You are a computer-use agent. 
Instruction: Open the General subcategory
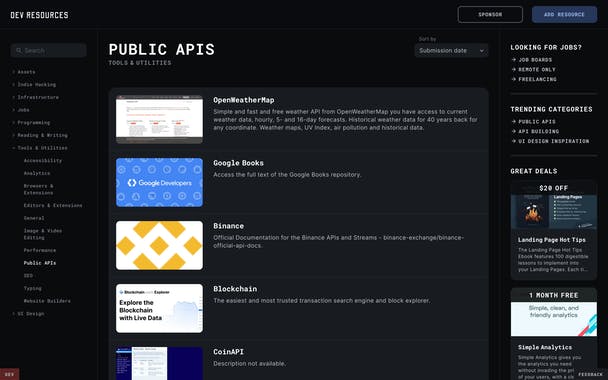tap(34, 218)
